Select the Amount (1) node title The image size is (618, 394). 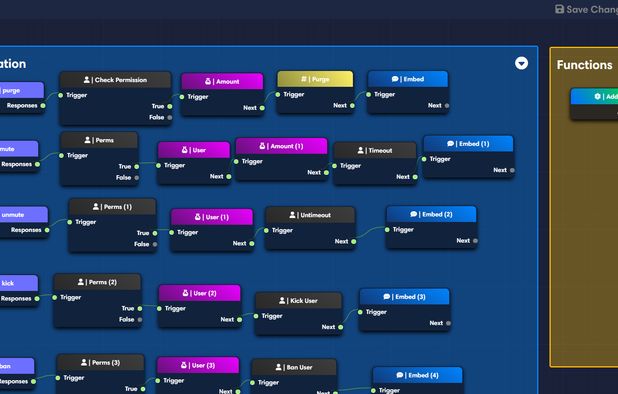[x=287, y=146]
